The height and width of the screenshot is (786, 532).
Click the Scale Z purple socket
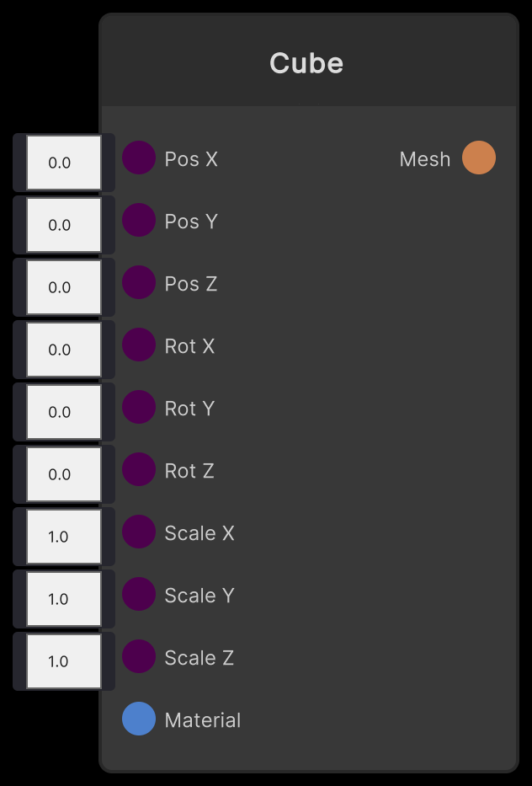click(139, 657)
